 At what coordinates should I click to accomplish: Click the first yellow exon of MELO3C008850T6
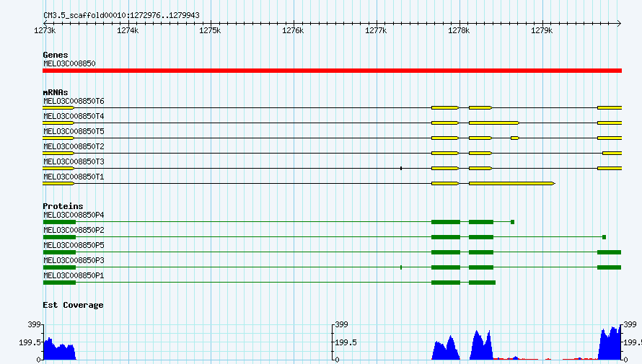(58, 108)
